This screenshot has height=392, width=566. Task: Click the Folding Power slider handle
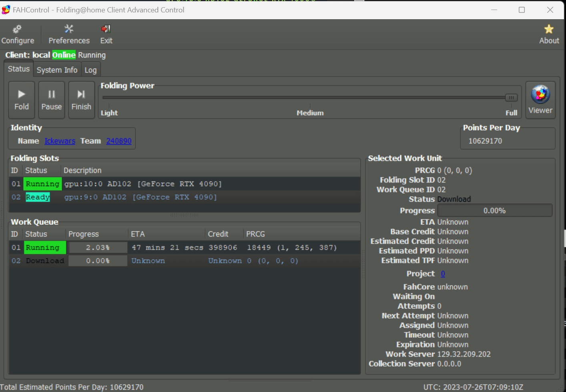511,97
